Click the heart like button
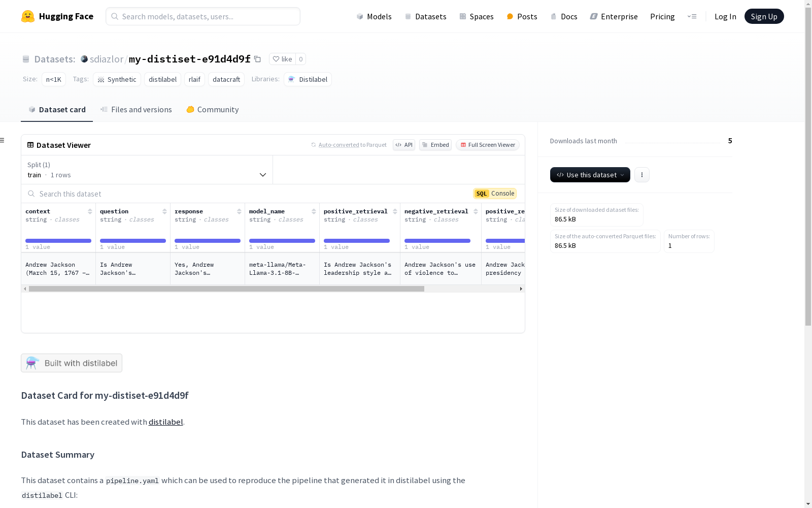This screenshot has height=508, width=812. (282, 59)
